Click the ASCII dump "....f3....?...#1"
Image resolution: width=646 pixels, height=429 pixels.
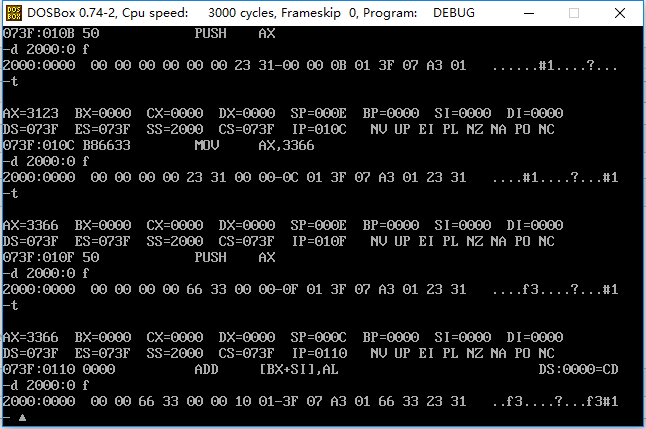point(555,289)
